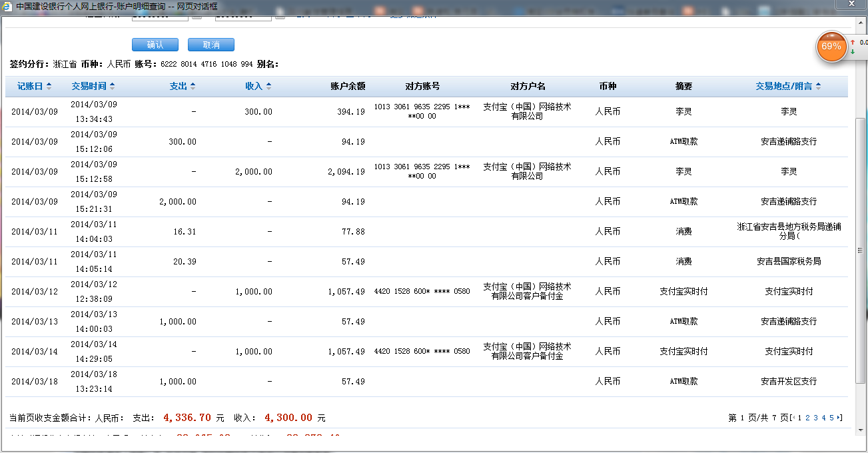The width and height of the screenshot is (868, 453).
Task: Close the 网页对话框 dialog window
Action: point(853,5)
